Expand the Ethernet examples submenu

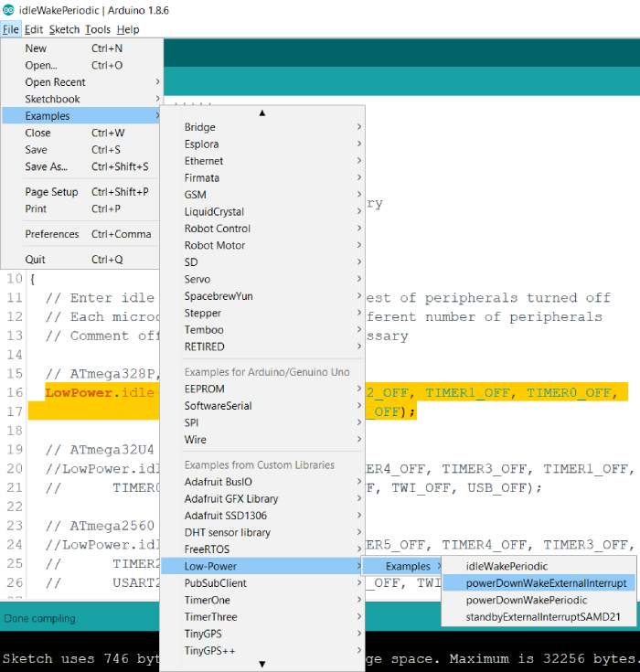point(262,161)
